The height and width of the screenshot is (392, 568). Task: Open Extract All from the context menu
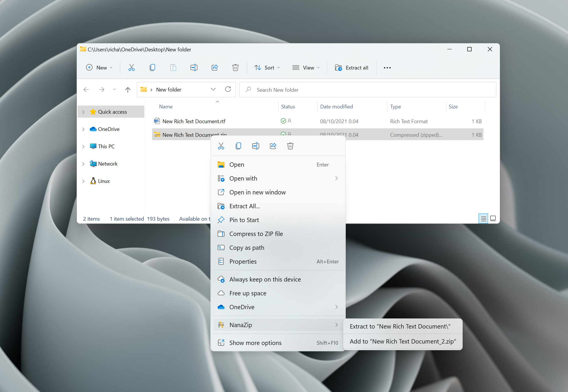tap(245, 206)
